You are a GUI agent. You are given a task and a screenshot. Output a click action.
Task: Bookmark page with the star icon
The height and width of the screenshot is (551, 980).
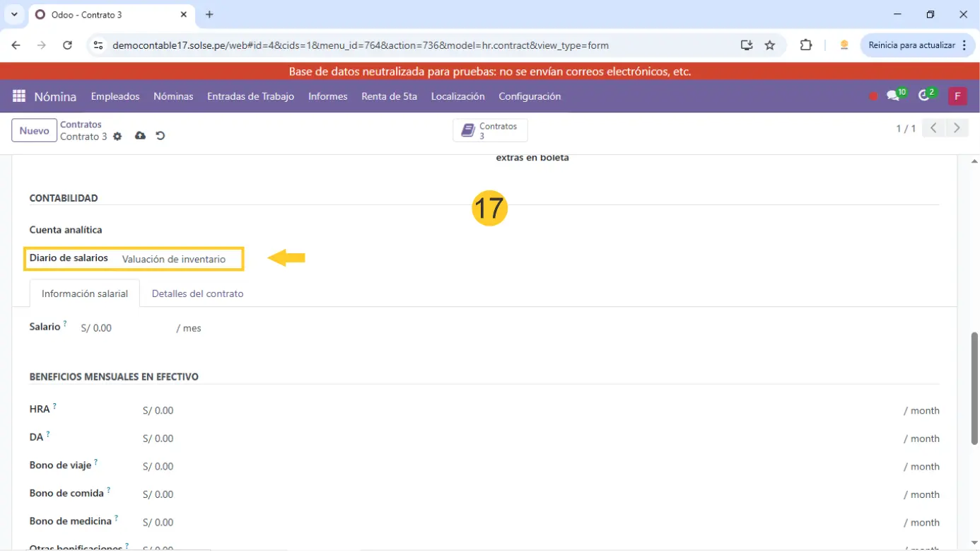(x=770, y=45)
